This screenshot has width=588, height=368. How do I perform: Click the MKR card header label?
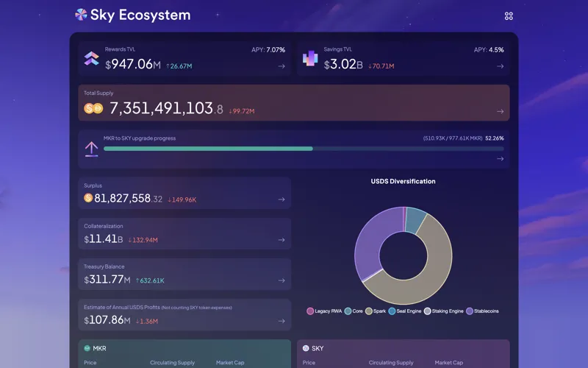pos(99,348)
